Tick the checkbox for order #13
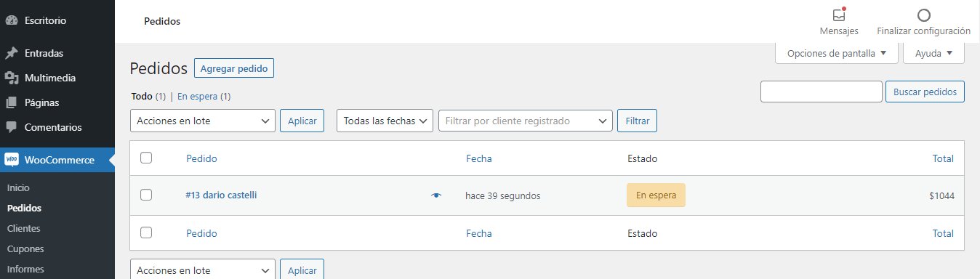The height and width of the screenshot is (279, 980). pos(146,195)
